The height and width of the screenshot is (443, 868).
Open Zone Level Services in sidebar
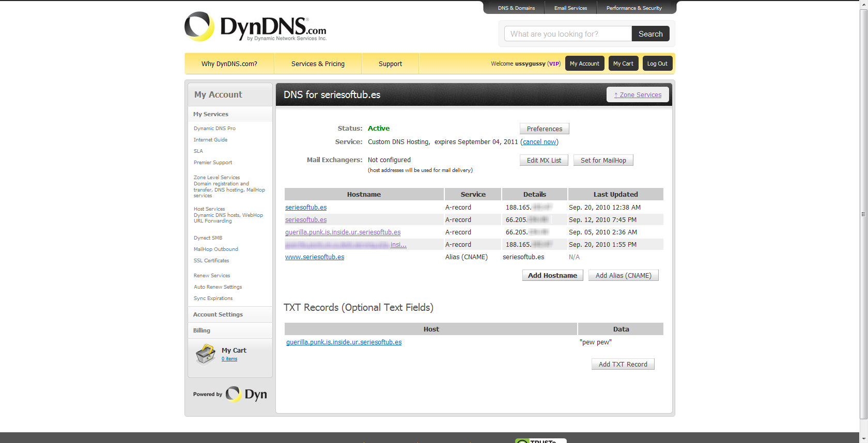[216, 177]
